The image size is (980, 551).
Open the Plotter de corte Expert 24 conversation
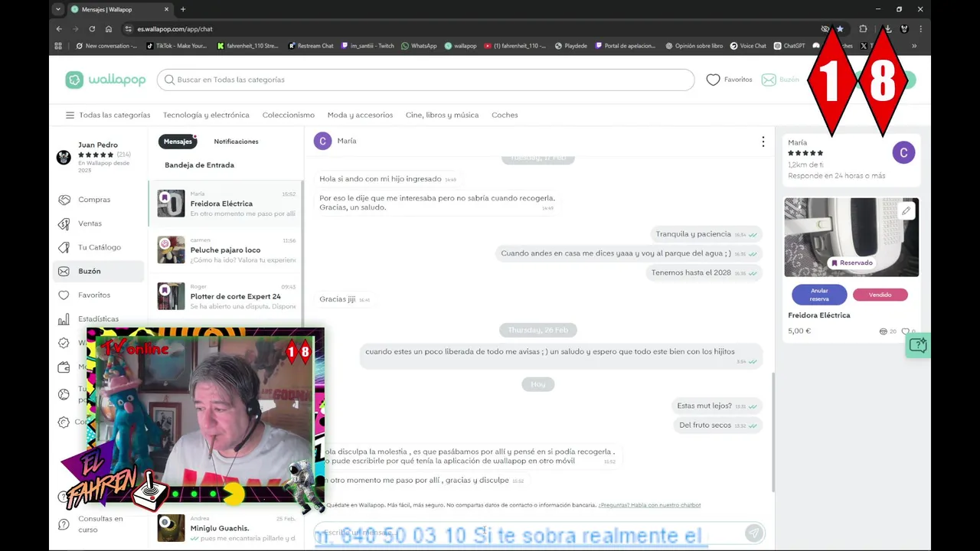tap(226, 296)
